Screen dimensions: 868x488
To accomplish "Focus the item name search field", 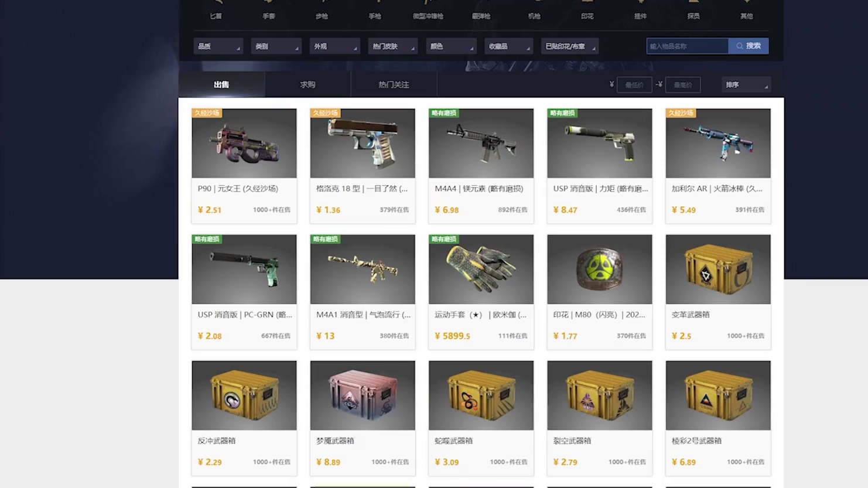I will [x=687, y=46].
